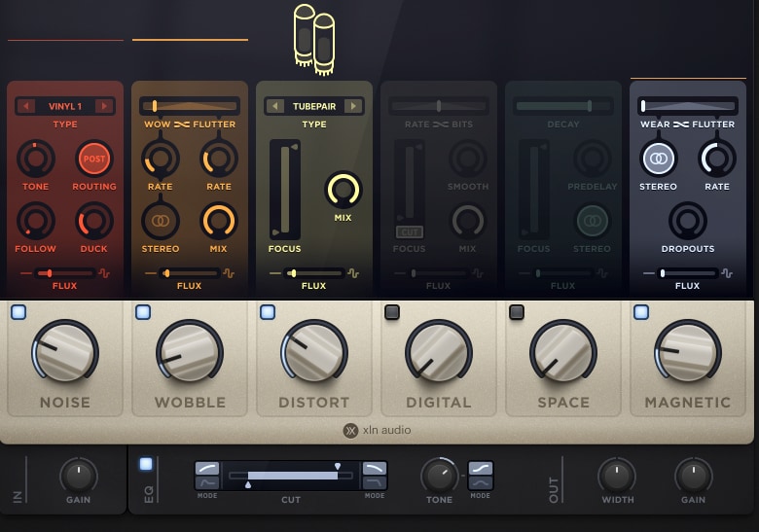Select the upper Tone mode shelf icon

click(481, 468)
